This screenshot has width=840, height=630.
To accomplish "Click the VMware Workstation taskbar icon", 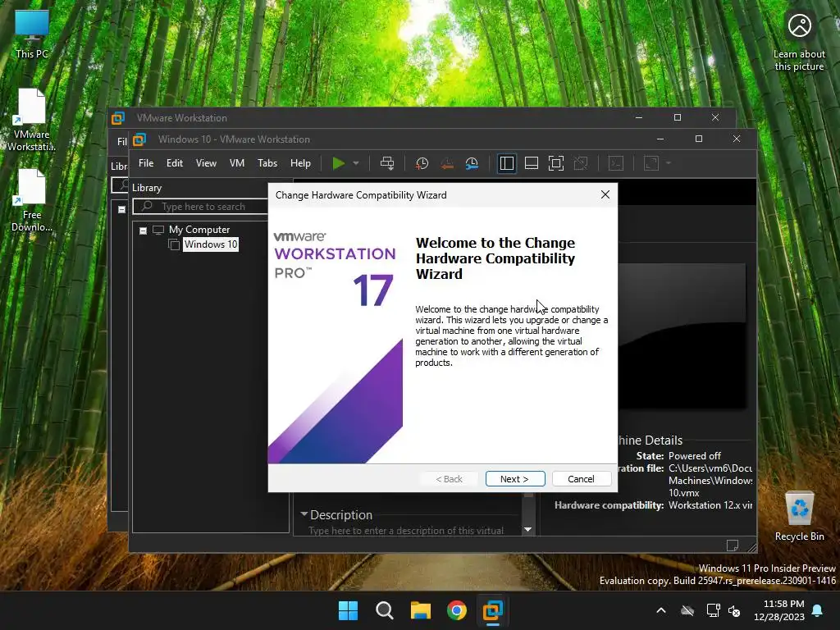I will (x=492, y=610).
